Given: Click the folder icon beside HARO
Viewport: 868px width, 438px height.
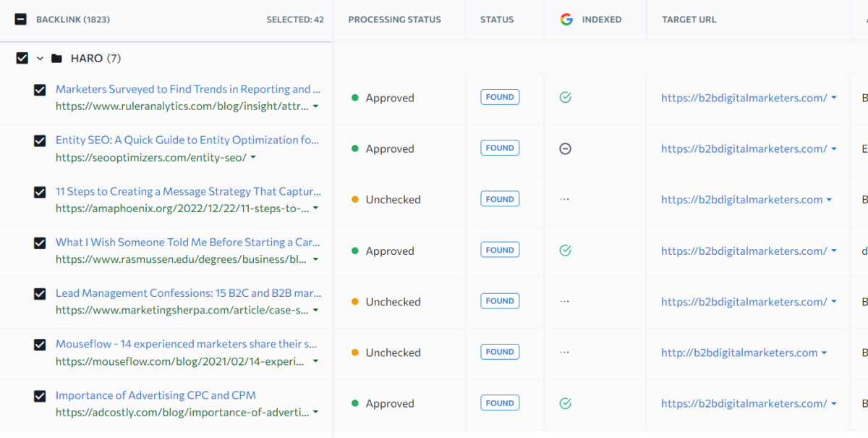Looking at the screenshot, I should 57,58.
